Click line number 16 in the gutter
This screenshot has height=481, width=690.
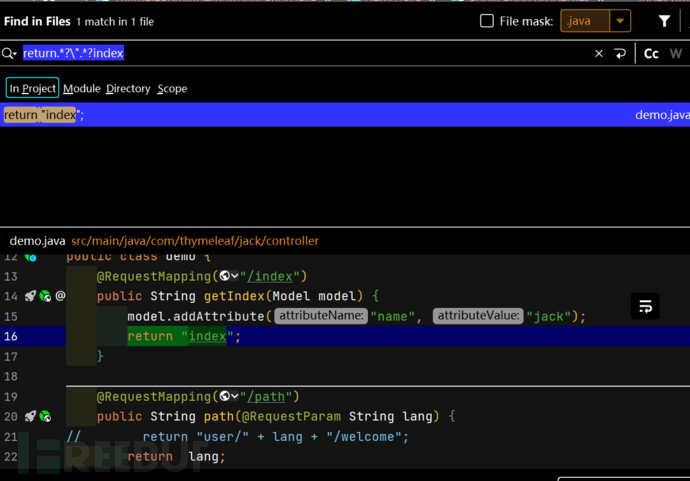pyautogui.click(x=11, y=336)
